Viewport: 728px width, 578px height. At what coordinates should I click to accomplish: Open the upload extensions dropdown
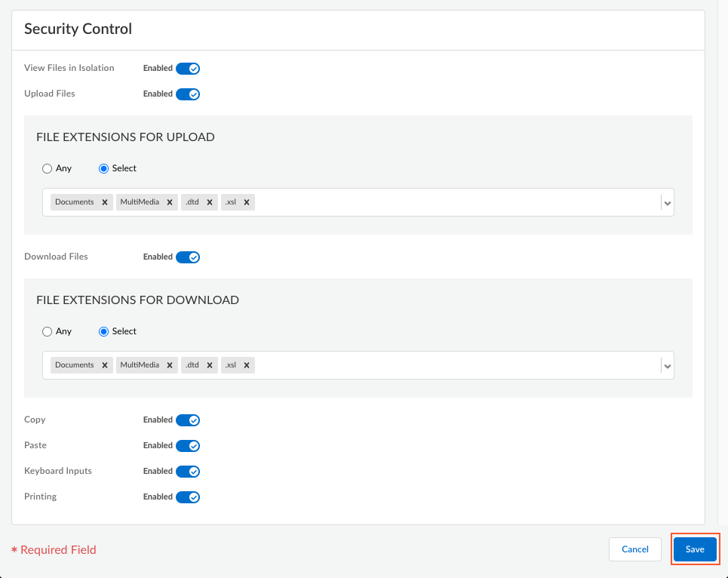666,202
